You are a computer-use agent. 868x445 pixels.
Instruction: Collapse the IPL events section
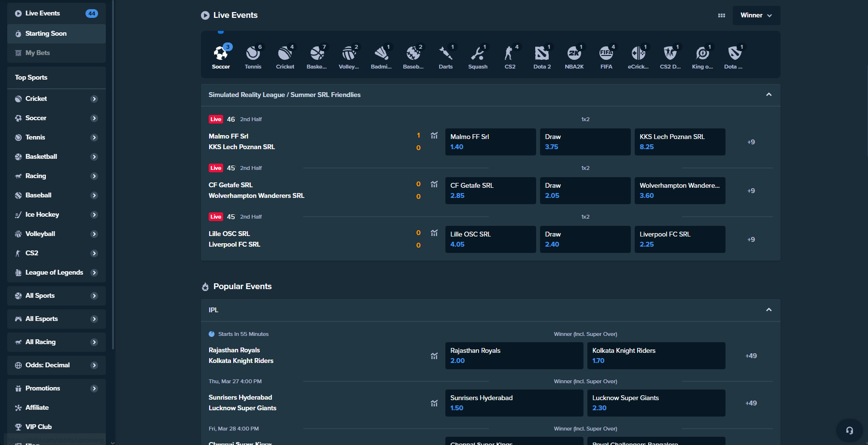(769, 310)
